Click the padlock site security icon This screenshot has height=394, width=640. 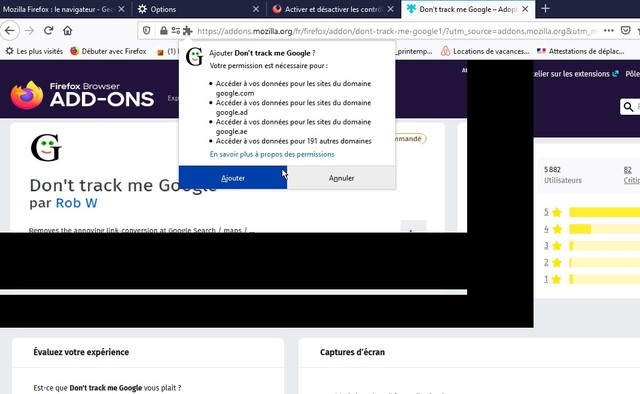[x=163, y=31]
